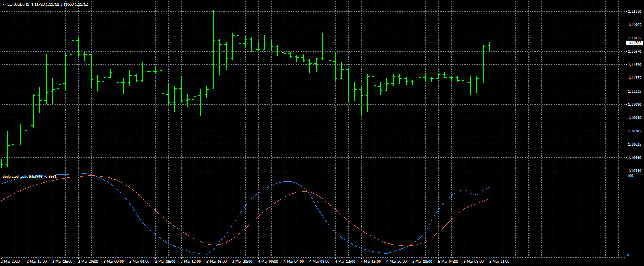Click the 3 Mar 04:00 time label

tap(139, 262)
